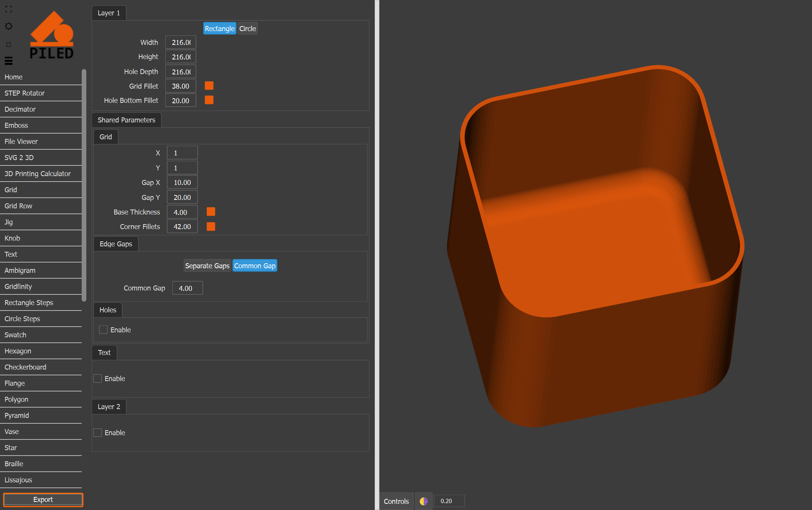Open the Pyramid tool
Image resolution: width=812 pixels, height=510 pixels.
pyautogui.click(x=41, y=416)
